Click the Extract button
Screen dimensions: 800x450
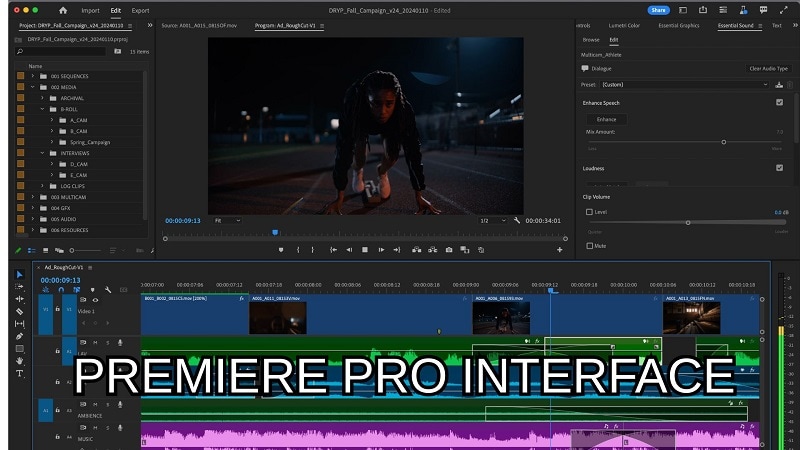[x=433, y=250]
